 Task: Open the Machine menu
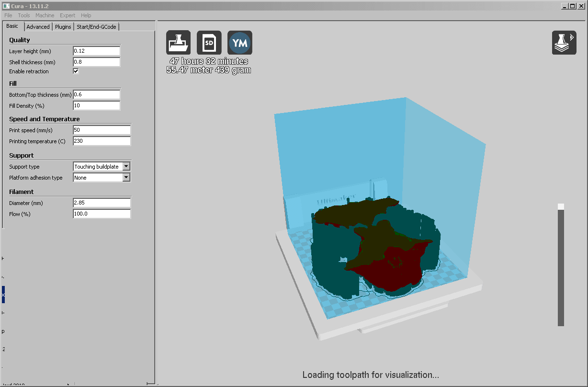(45, 15)
